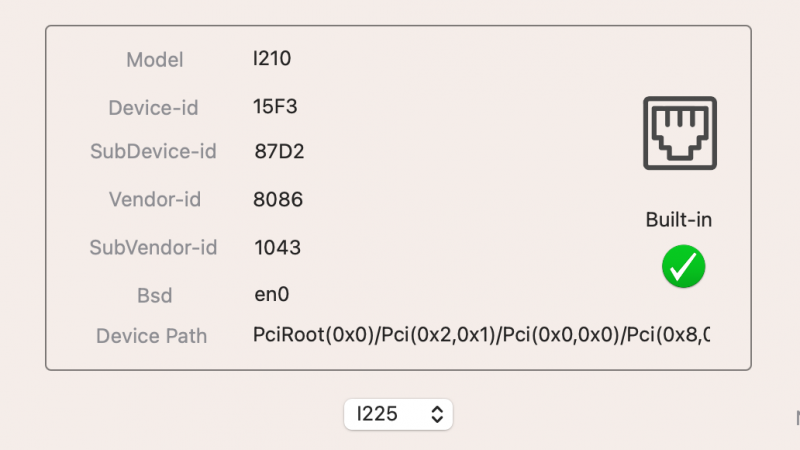Click the Device Path label
The image size is (800, 450).
point(151,336)
